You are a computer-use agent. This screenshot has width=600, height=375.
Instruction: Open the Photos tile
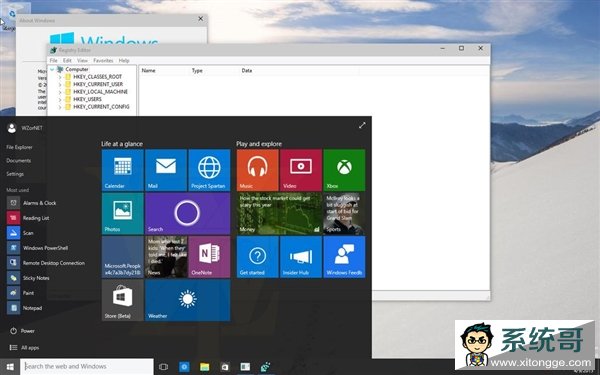[122, 214]
